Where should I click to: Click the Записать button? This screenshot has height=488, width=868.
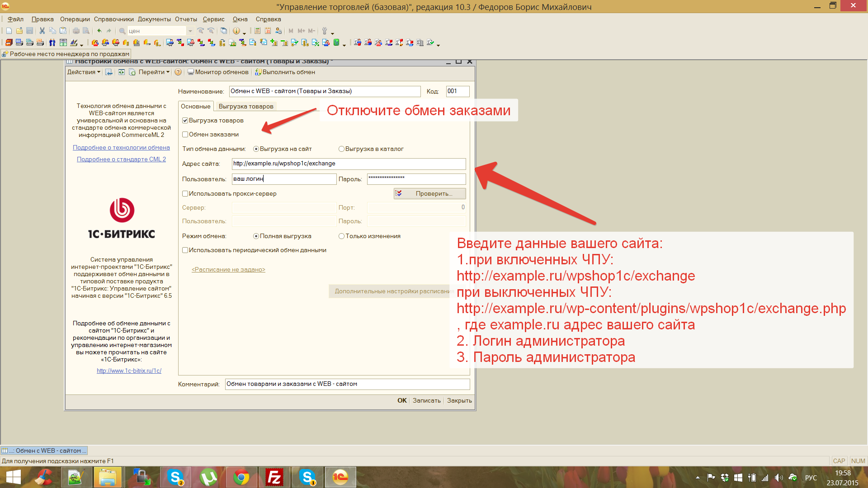(426, 401)
